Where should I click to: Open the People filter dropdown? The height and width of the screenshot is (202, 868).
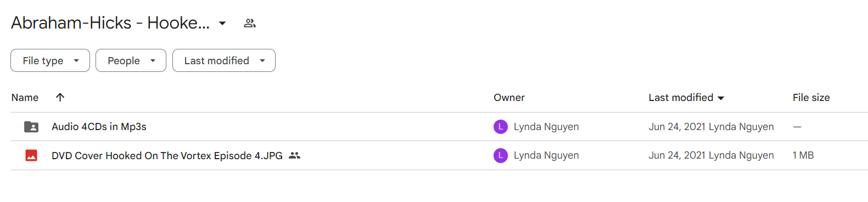tap(131, 60)
